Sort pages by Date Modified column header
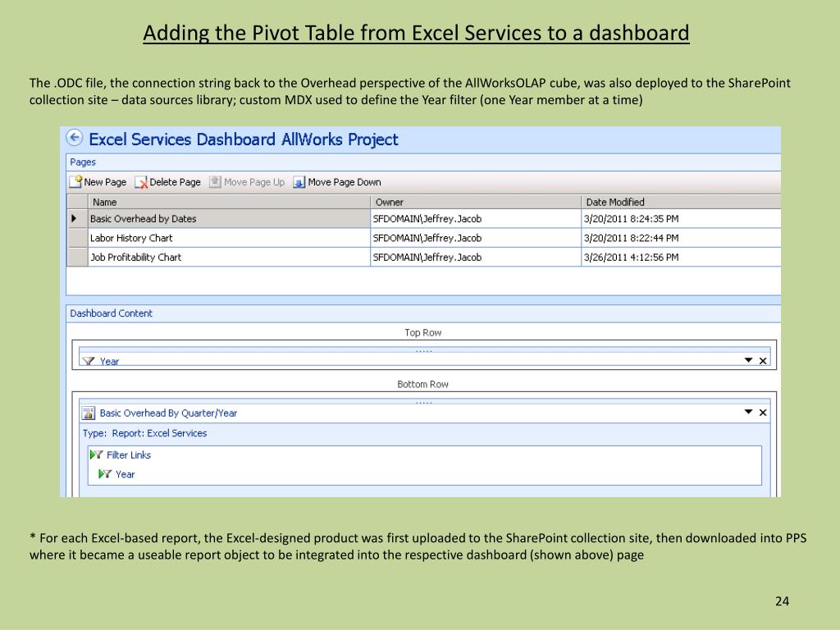840x630 pixels. click(x=681, y=202)
